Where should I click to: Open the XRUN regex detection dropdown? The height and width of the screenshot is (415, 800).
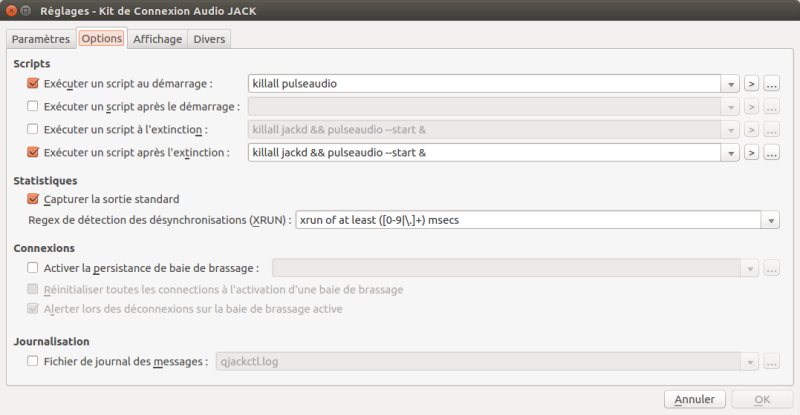click(x=771, y=221)
